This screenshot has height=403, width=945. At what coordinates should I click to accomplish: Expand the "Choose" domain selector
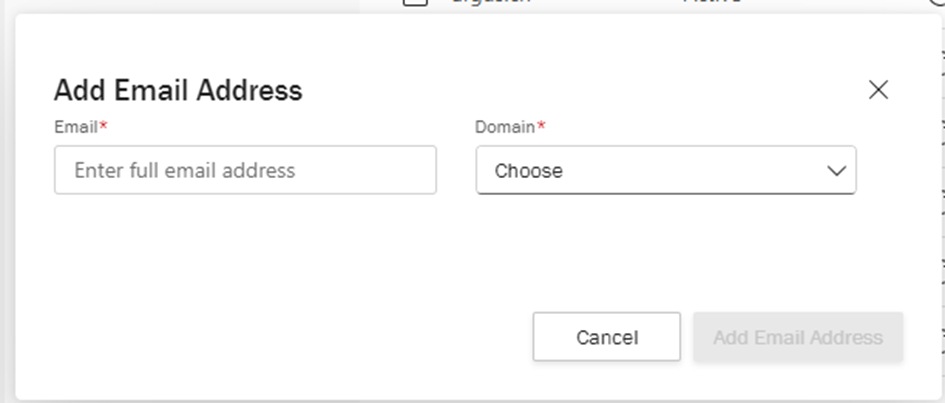665,170
